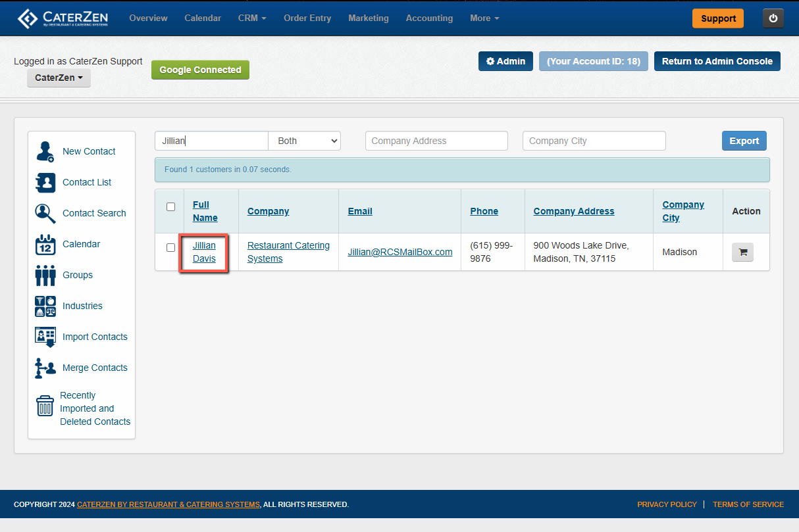
Task: Click the power logout icon
Action: (x=773, y=18)
